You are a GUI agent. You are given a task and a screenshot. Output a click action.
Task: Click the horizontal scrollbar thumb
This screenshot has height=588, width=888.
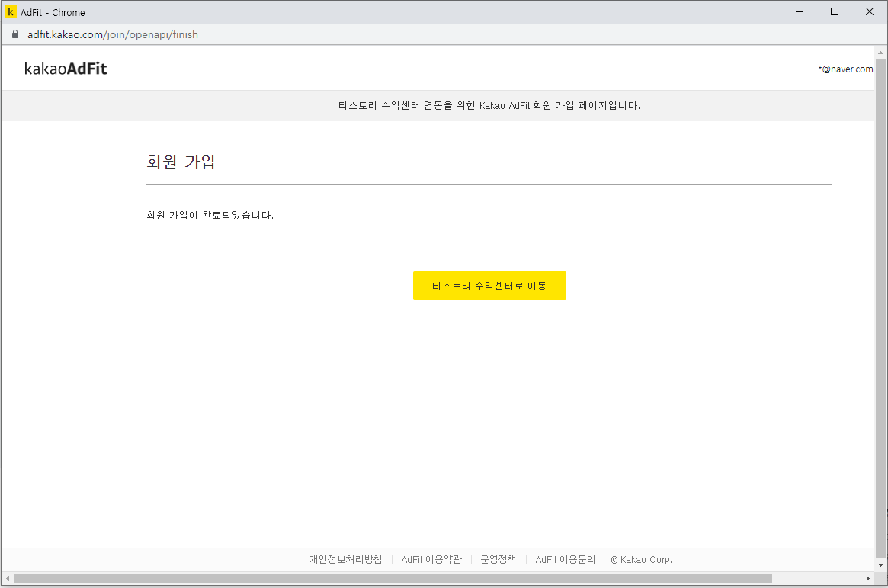tap(393, 578)
